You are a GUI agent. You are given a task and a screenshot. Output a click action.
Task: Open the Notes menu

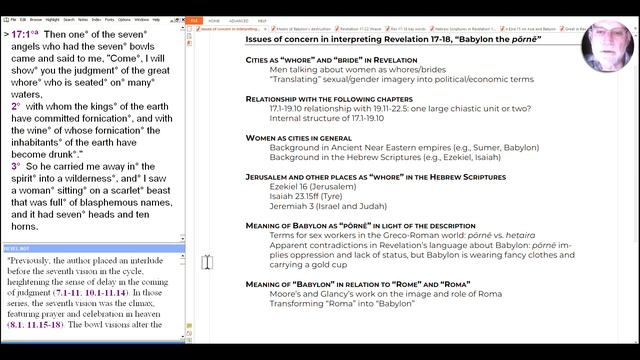point(83,20)
